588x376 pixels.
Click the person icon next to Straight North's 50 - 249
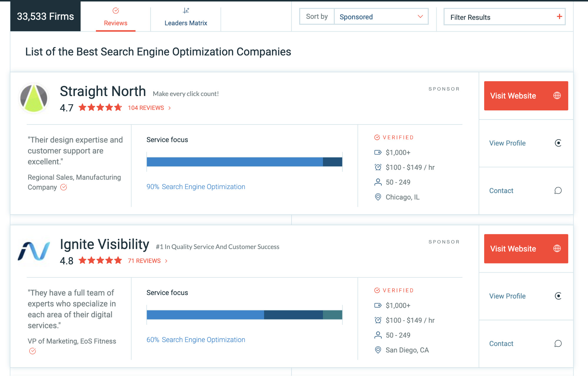(x=378, y=182)
